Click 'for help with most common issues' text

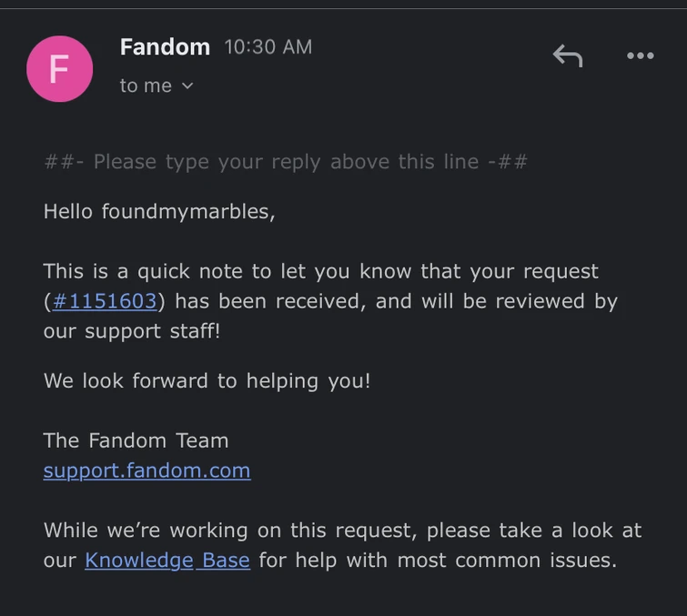[x=437, y=560]
